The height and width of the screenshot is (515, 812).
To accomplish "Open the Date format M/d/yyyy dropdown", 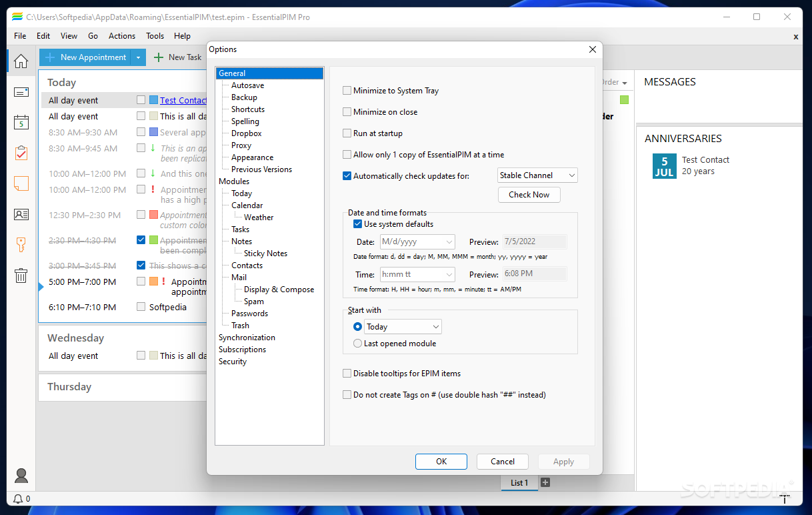I will pos(417,242).
